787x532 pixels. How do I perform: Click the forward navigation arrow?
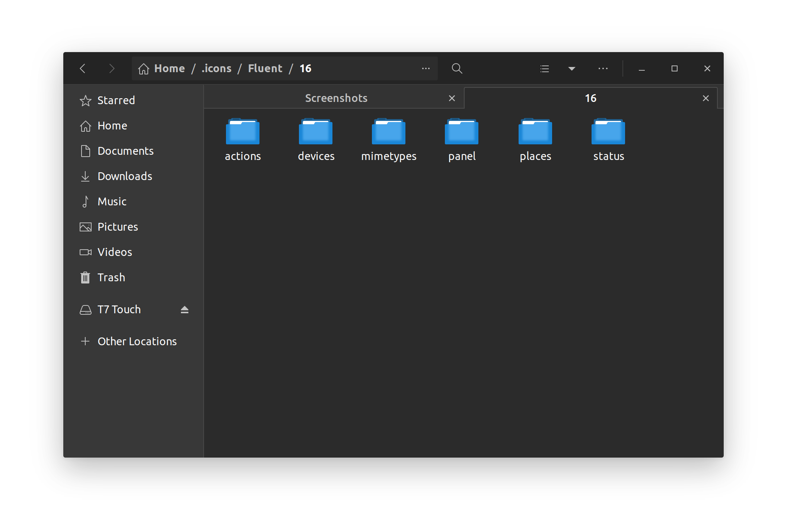pos(111,68)
